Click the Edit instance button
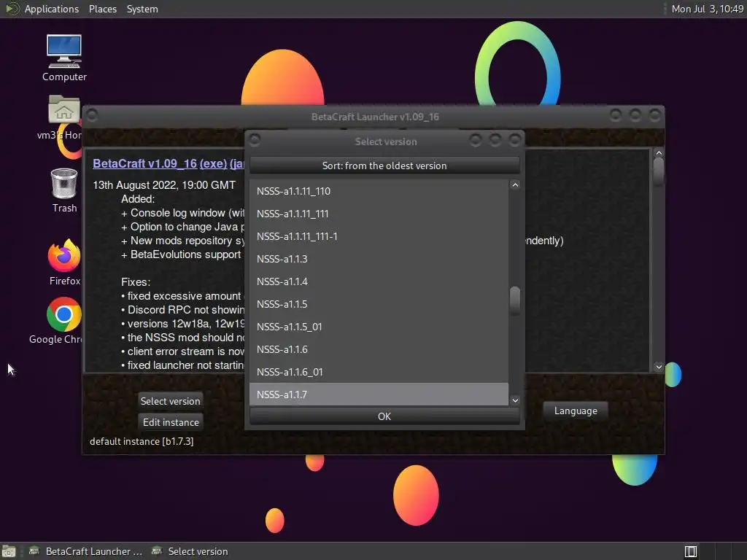The image size is (747, 560). tap(171, 422)
